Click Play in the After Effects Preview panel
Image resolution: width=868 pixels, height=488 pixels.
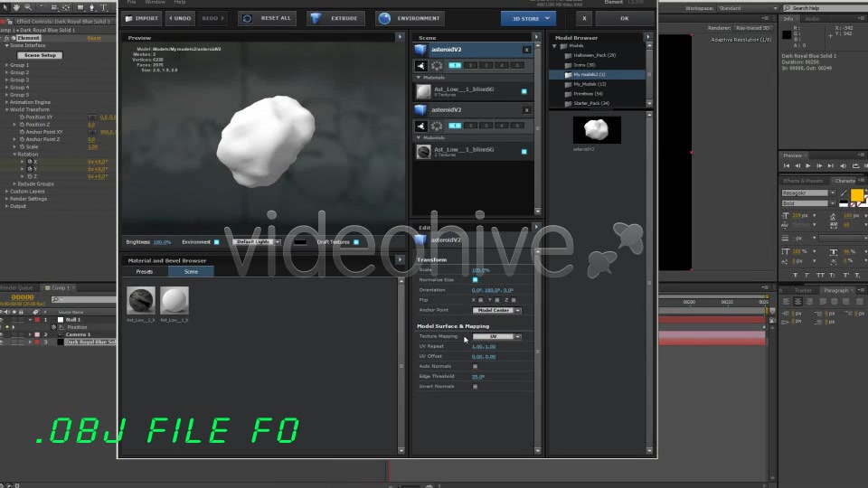(808, 166)
